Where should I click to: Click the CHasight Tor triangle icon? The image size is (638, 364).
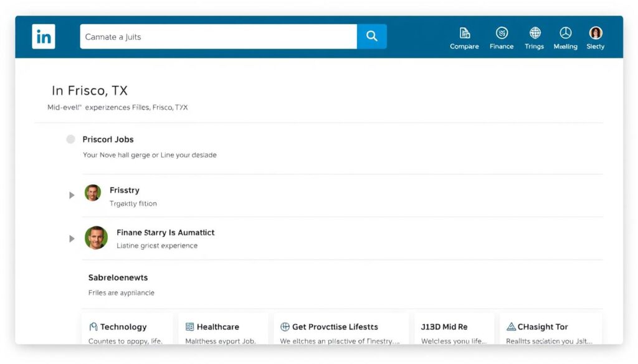tap(511, 326)
